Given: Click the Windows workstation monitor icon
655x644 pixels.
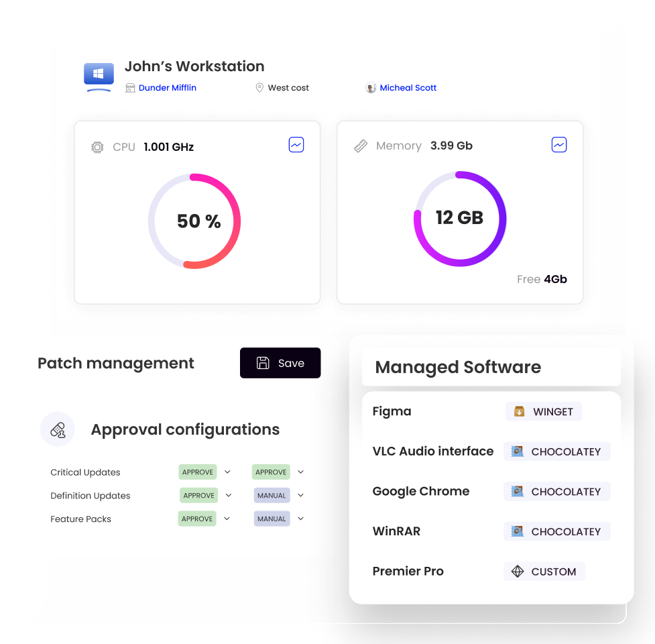Looking at the screenshot, I should click(99, 76).
